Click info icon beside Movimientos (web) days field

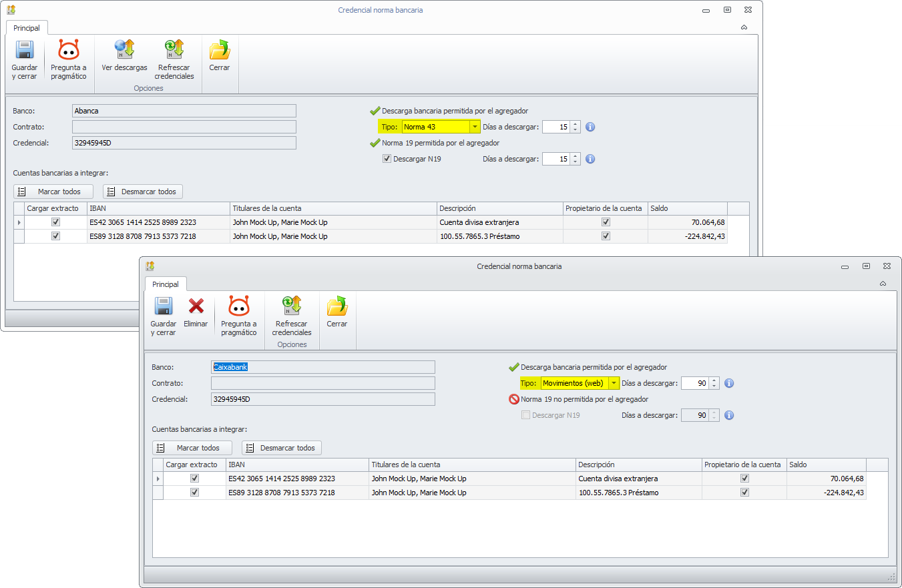coord(729,383)
